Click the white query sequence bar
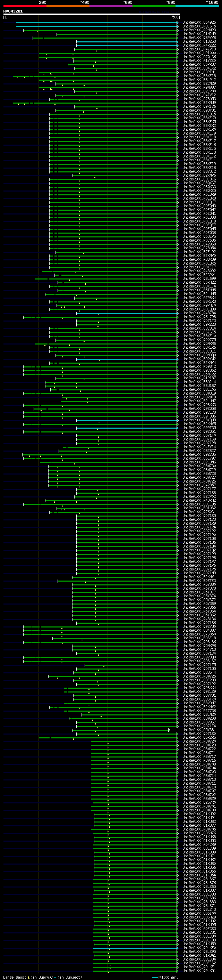 click(91, 14)
